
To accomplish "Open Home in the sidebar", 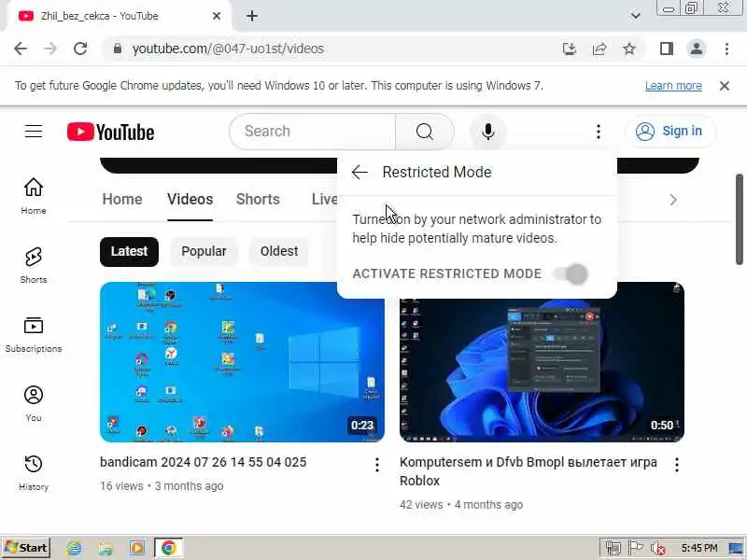I will pos(34,196).
